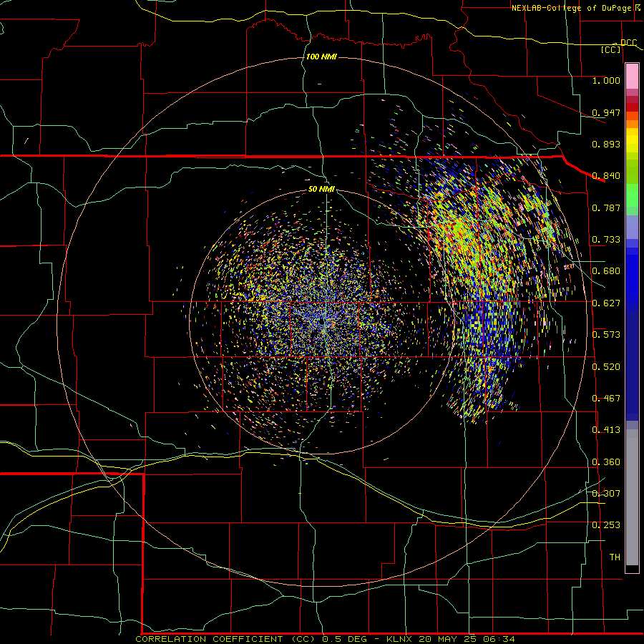Click the 0.360 legend value

pyautogui.click(x=606, y=462)
